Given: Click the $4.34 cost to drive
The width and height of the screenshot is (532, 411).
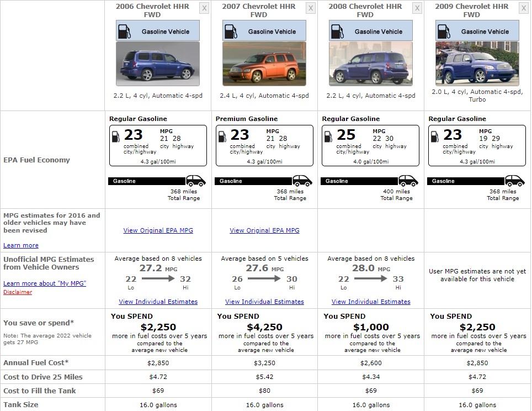Looking at the screenshot, I should [x=371, y=377].
